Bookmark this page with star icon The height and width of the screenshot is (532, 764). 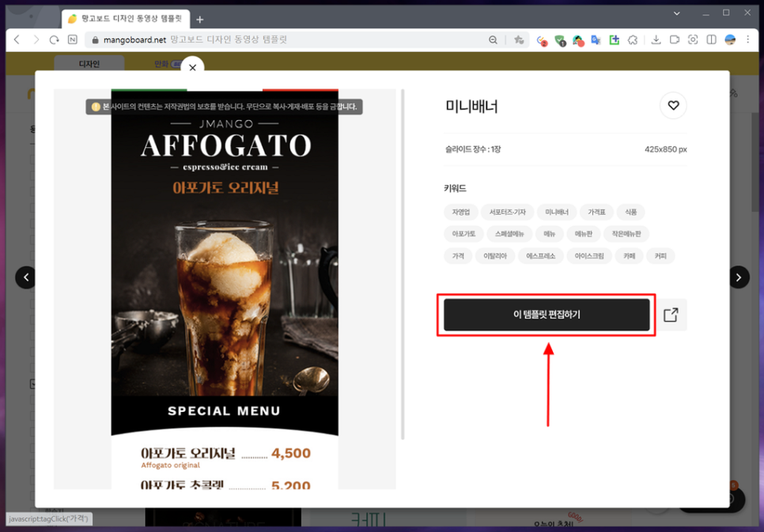519,40
